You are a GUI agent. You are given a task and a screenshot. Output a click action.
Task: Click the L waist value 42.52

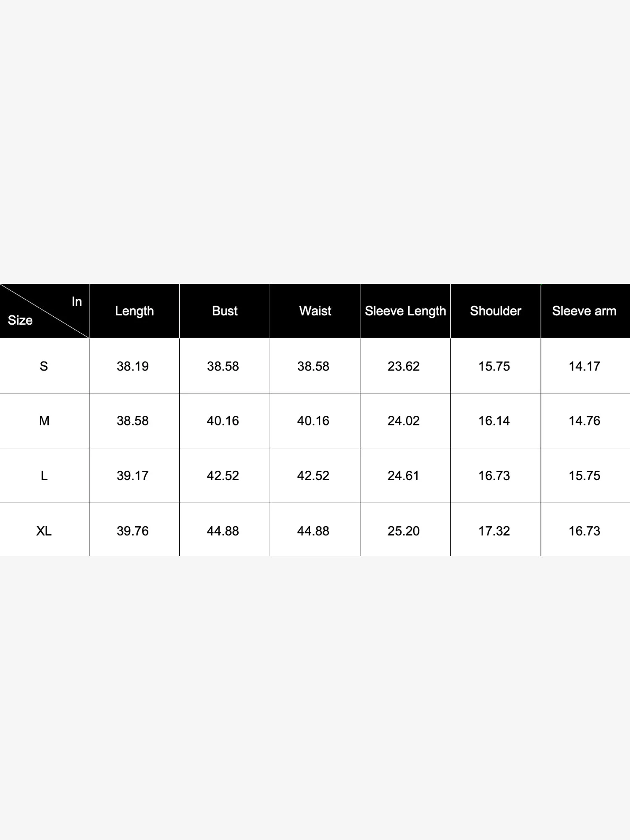coord(313,476)
